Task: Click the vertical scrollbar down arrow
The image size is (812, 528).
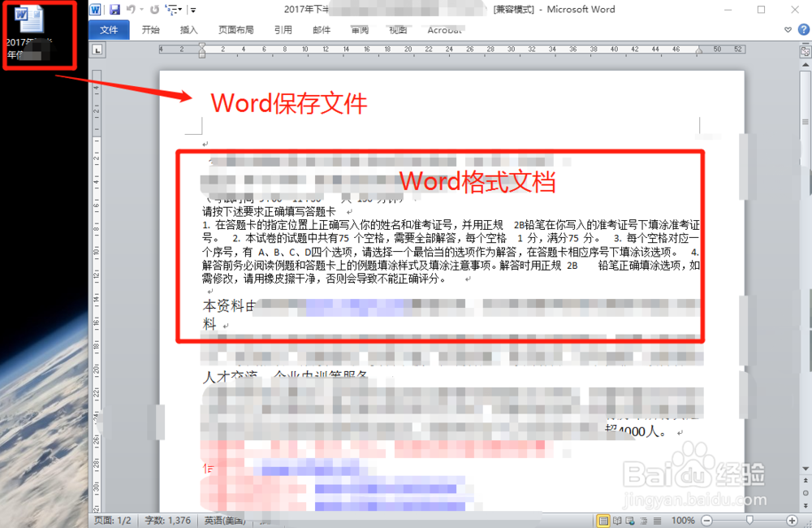Action: [x=806, y=469]
